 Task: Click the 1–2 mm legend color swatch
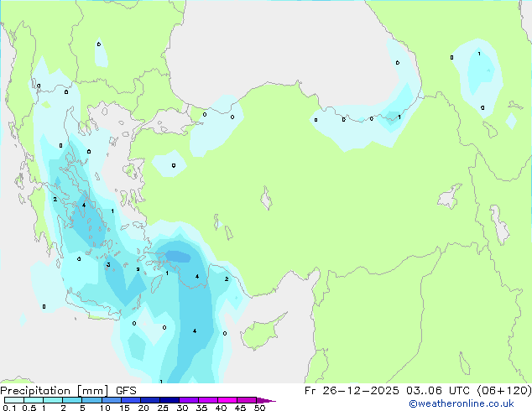pyautogui.click(x=53, y=400)
